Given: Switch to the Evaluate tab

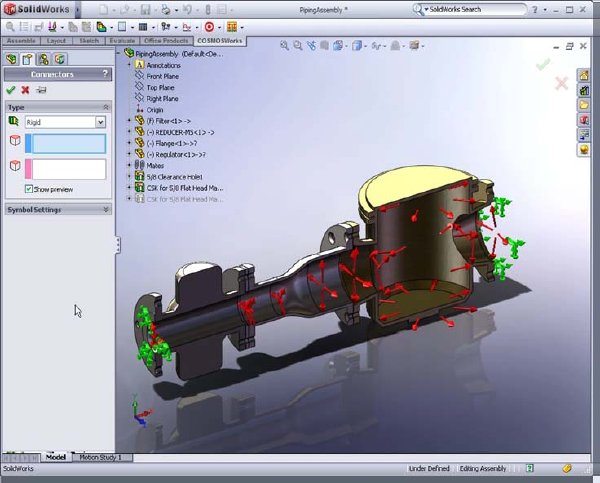Looking at the screenshot, I should 122,41.
